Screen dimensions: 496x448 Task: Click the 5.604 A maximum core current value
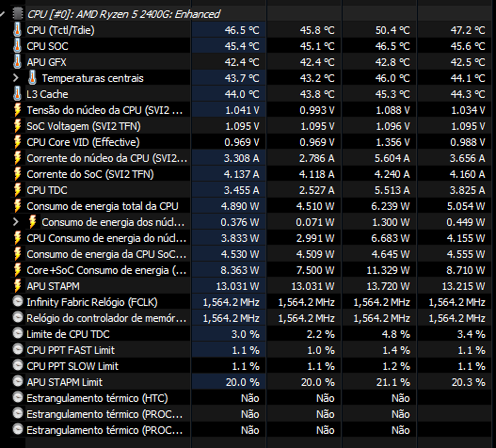click(x=392, y=158)
